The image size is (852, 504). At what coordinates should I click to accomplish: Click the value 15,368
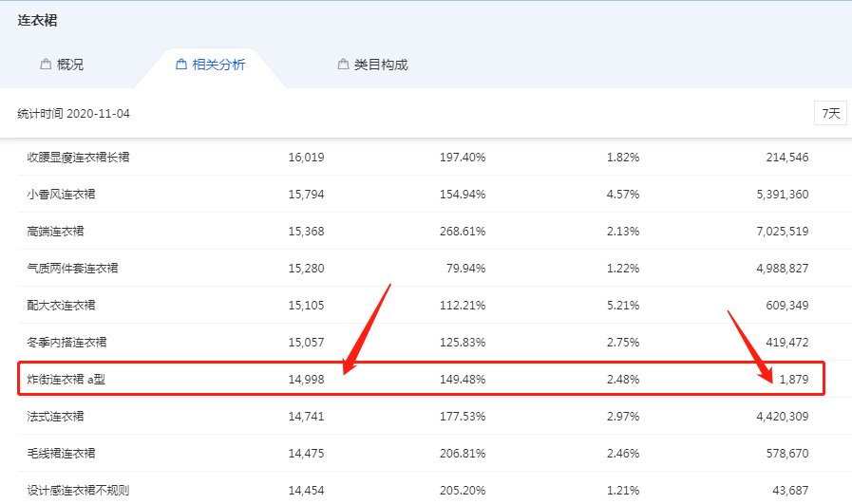(306, 232)
